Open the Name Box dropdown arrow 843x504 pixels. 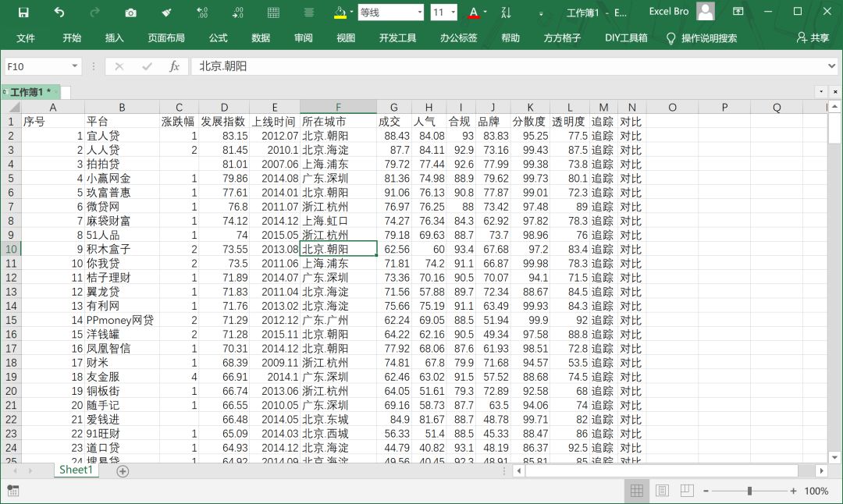[75, 66]
